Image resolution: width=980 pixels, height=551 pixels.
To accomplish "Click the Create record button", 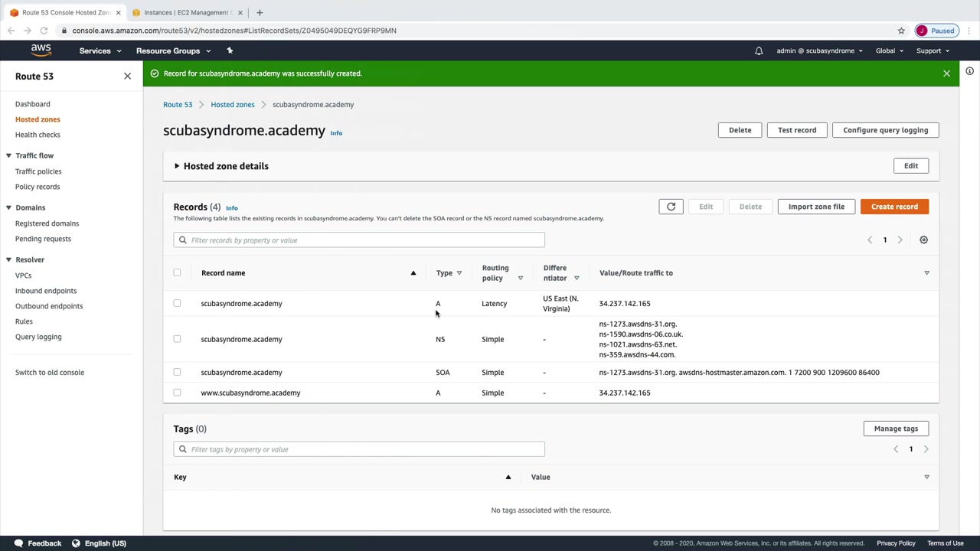I will (x=894, y=207).
